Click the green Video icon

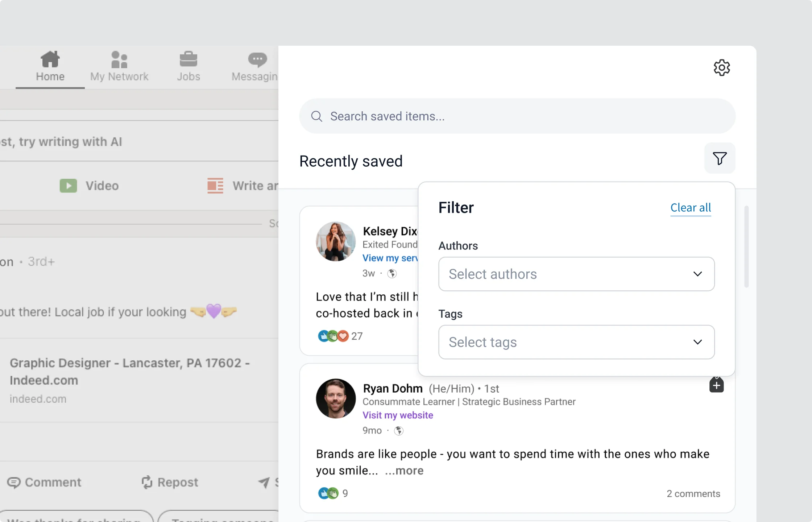[68, 186]
